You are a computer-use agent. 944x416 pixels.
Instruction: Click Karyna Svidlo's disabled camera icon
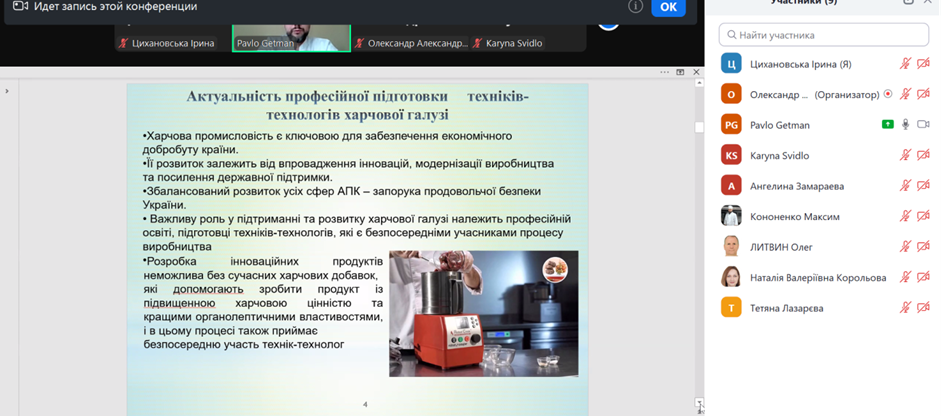923,155
